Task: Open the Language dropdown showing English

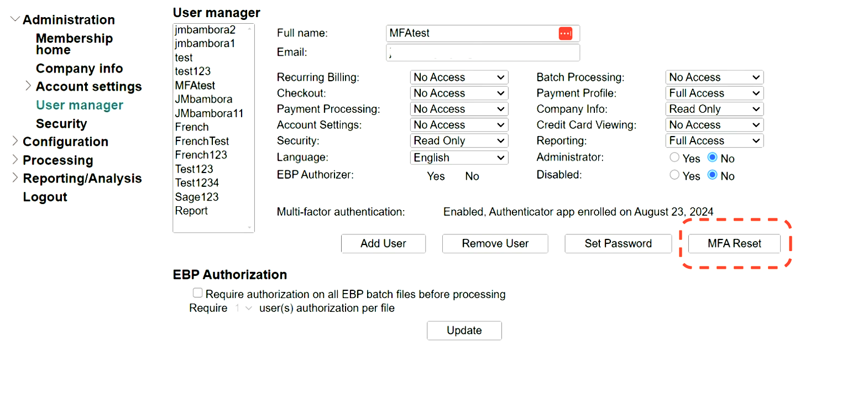Action: (x=458, y=157)
